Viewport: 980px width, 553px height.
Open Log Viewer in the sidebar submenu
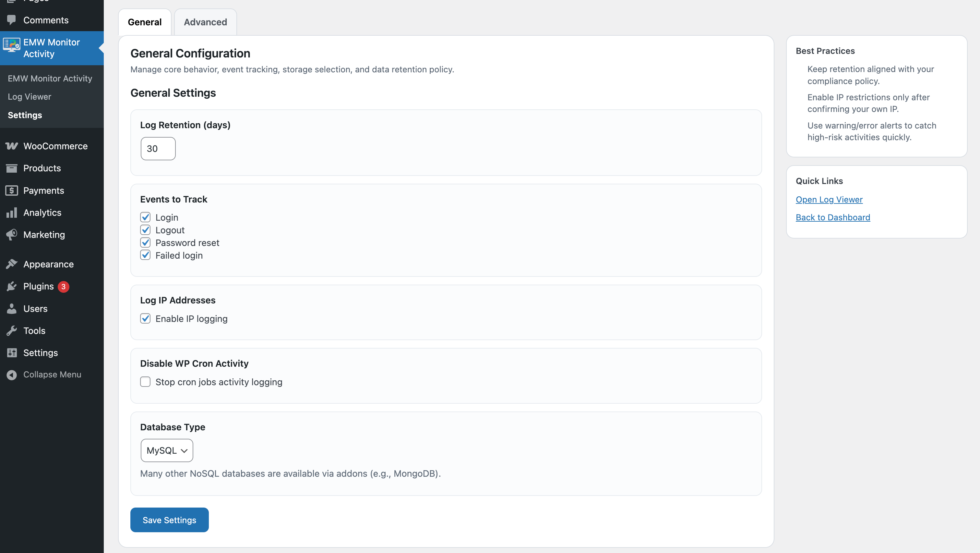click(x=29, y=97)
